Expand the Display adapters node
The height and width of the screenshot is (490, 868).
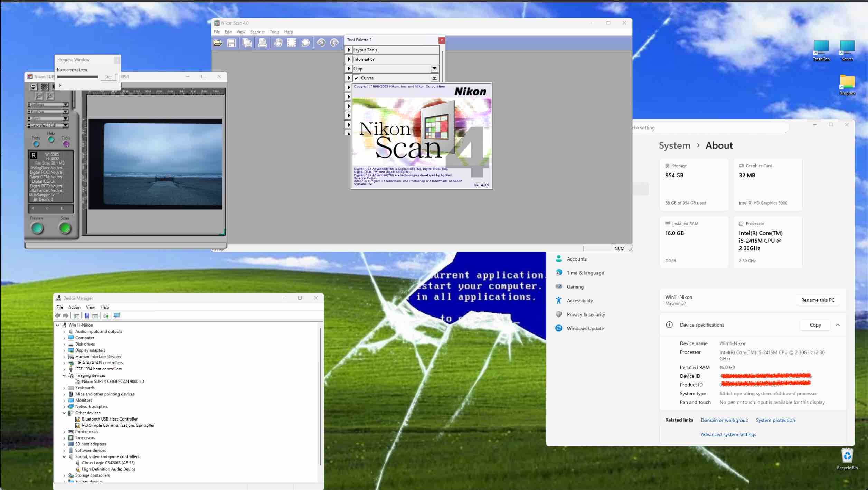tap(64, 350)
